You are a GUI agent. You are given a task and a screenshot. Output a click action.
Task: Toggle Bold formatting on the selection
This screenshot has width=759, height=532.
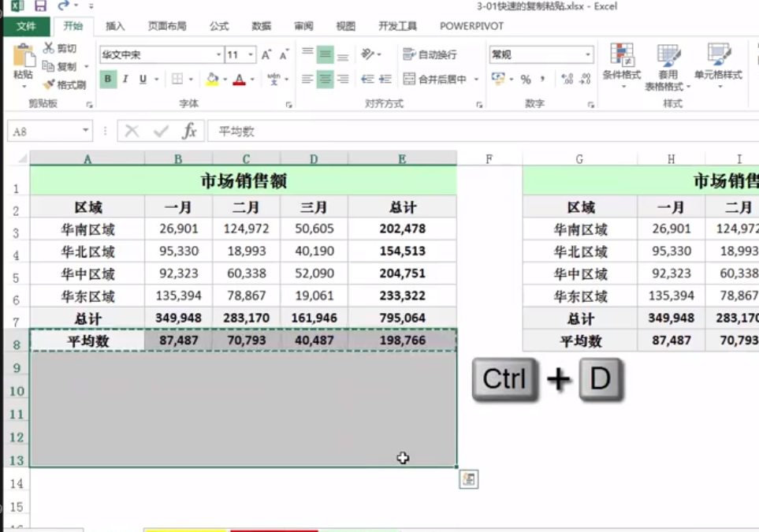pyautogui.click(x=106, y=80)
